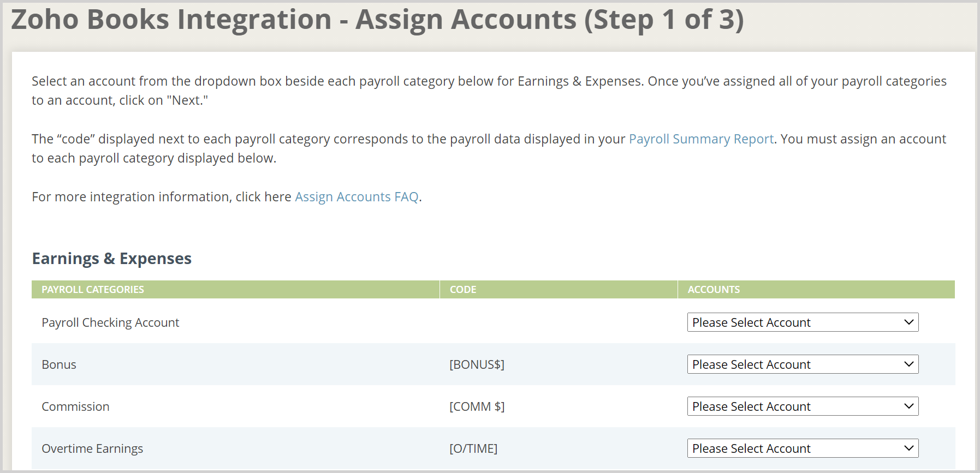
Task: Open the account dropdown for Payroll Checking Account
Action: [801, 322]
